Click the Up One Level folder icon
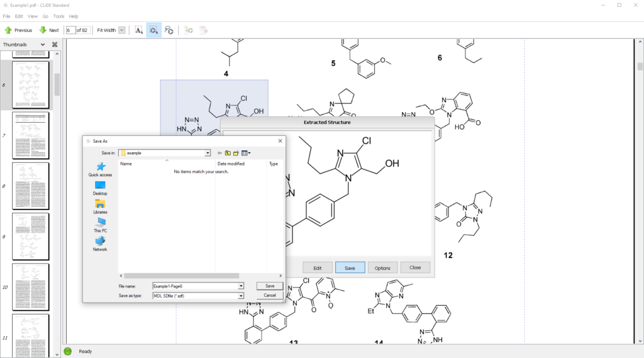This screenshot has height=358, width=644. (x=228, y=153)
